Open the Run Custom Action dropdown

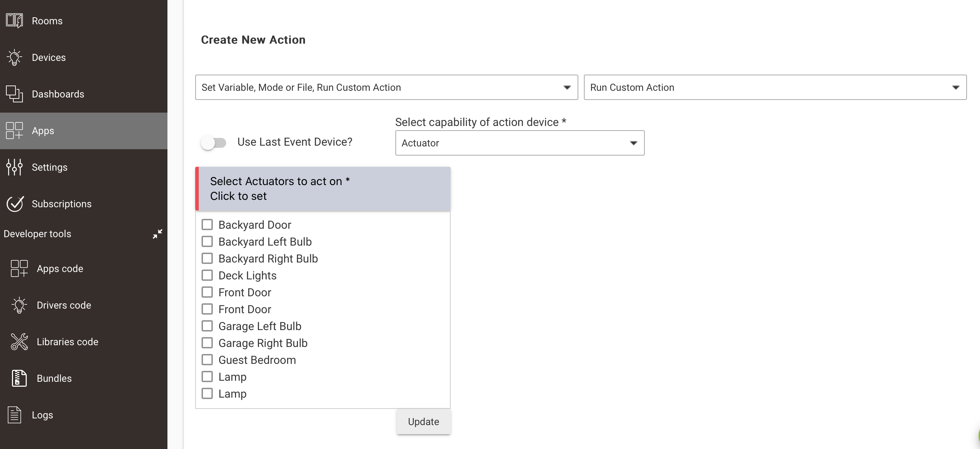[x=775, y=87]
